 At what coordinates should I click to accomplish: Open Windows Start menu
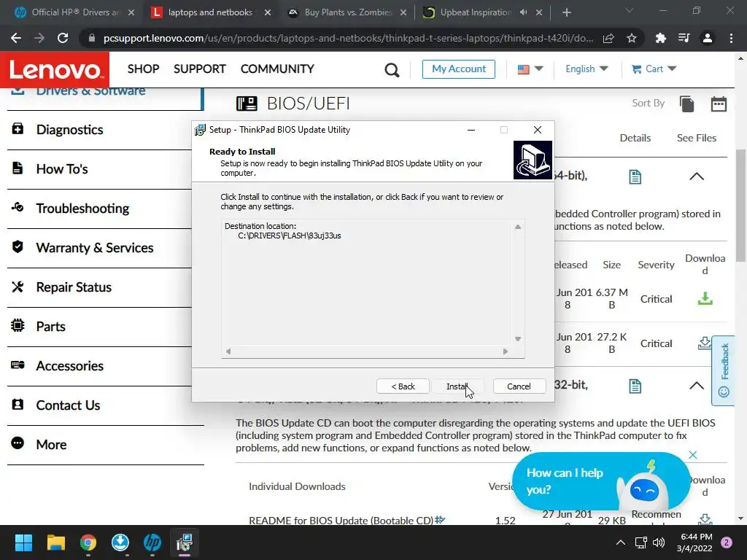pos(23,542)
